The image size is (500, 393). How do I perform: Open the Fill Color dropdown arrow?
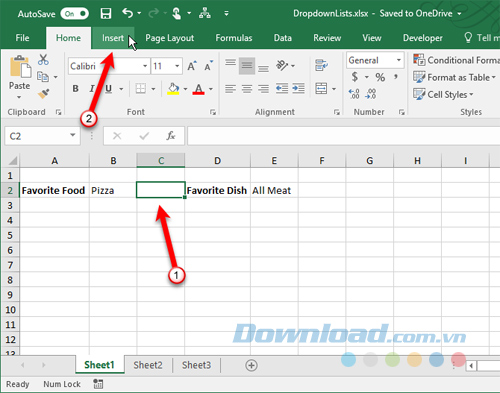click(x=185, y=89)
